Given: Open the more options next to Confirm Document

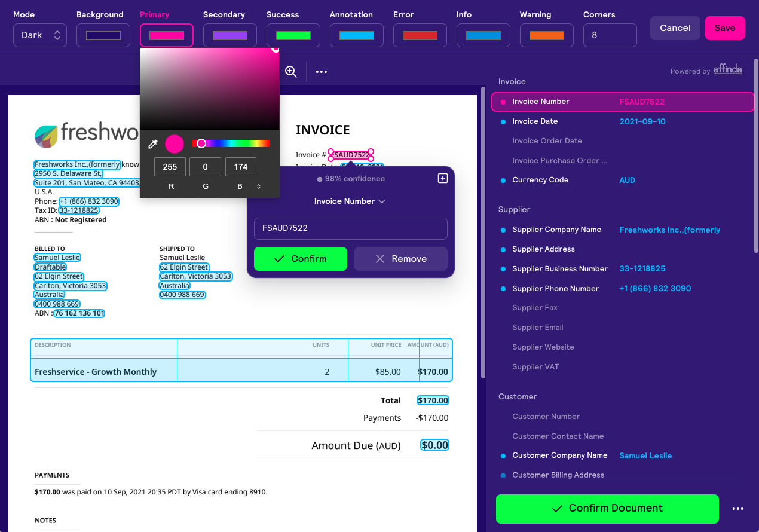Looking at the screenshot, I should (x=738, y=509).
